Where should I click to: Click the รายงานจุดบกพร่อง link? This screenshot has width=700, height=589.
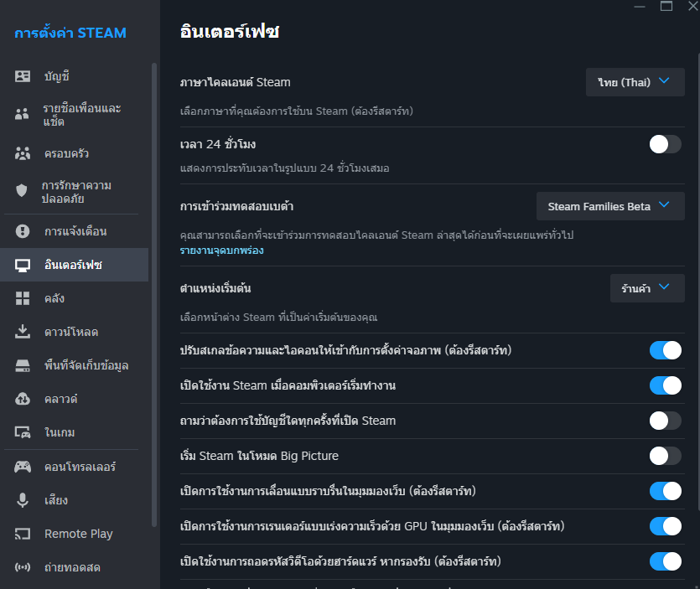point(221,251)
